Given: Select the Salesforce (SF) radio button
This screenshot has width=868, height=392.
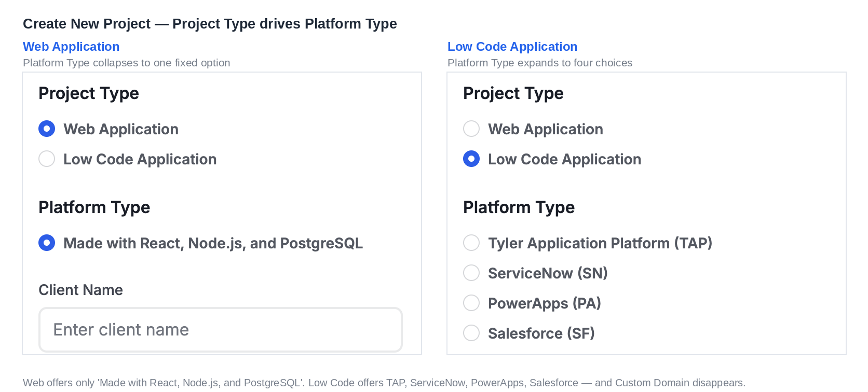Looking at the screenshot, I should (471, 333).
